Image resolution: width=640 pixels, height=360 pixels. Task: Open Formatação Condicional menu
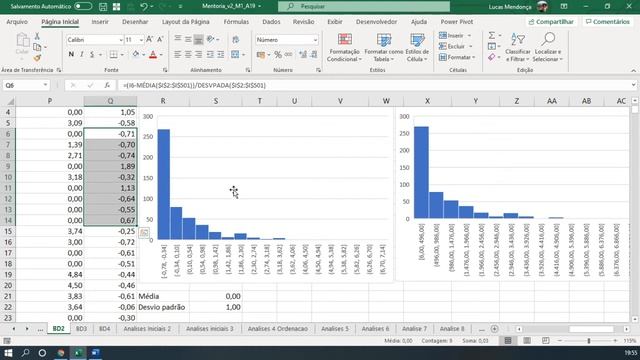[x=344, y=48]
